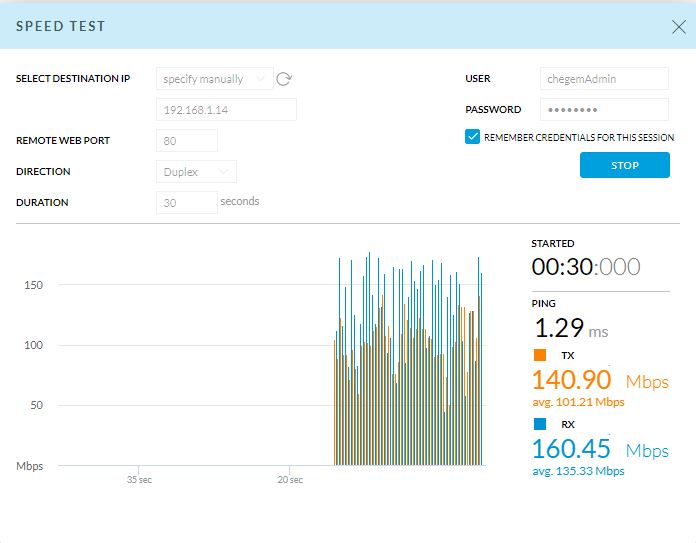
Task: Open the Direction Duplex dropdown
Action: point(196,172)
